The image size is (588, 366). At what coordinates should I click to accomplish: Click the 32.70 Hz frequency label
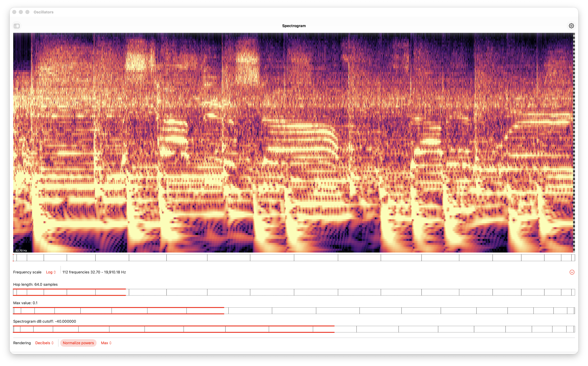pyautogui.click(x=21, y=251)
